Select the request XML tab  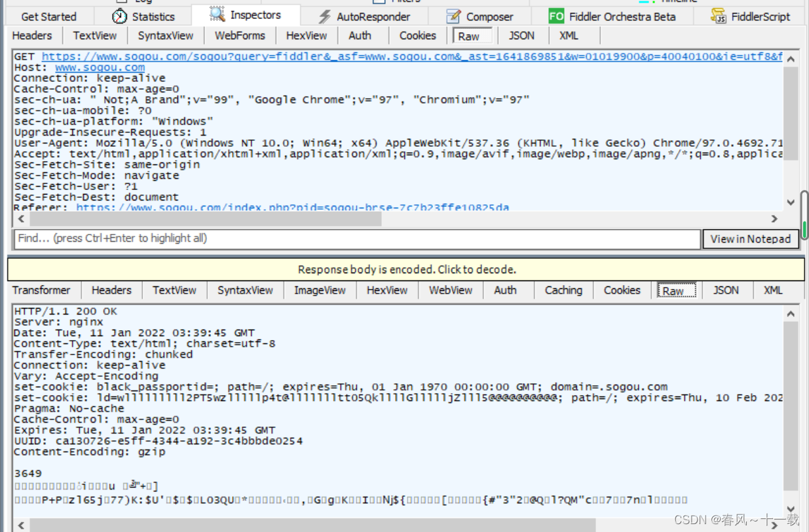569,35
